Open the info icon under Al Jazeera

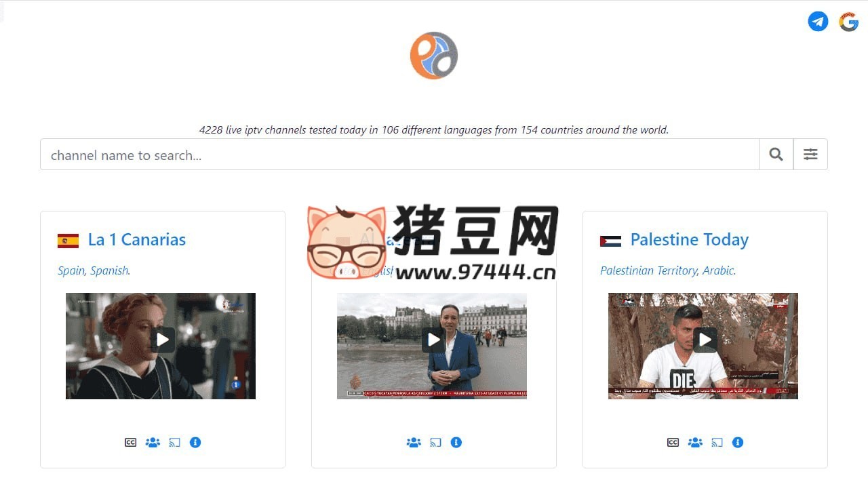(x=456, y=442)
